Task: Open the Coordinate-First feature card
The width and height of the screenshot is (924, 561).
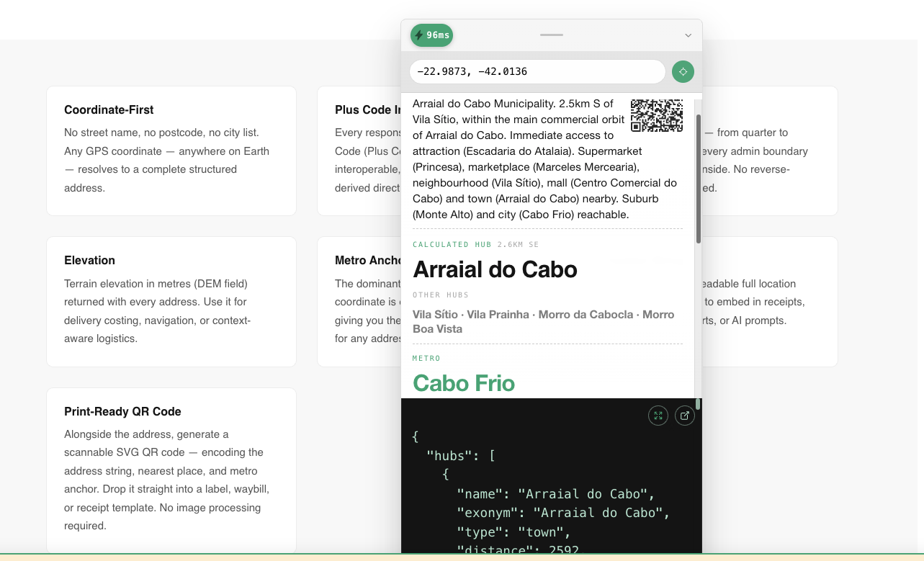Action: point(171,151)
